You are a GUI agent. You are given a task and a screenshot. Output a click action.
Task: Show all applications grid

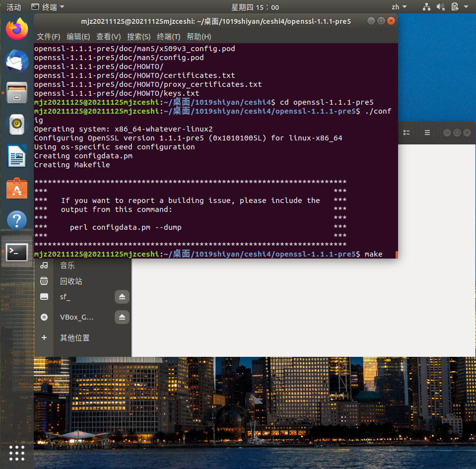17,453
